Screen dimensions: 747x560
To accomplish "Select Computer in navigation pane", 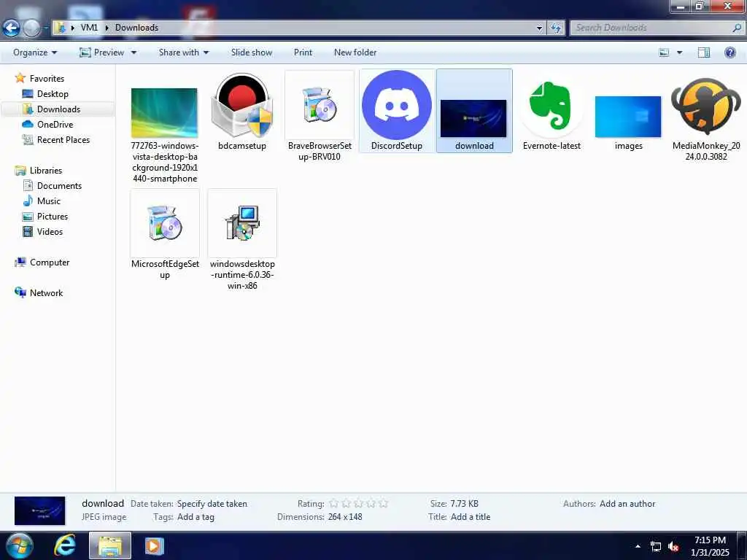I will pos(42,262).
